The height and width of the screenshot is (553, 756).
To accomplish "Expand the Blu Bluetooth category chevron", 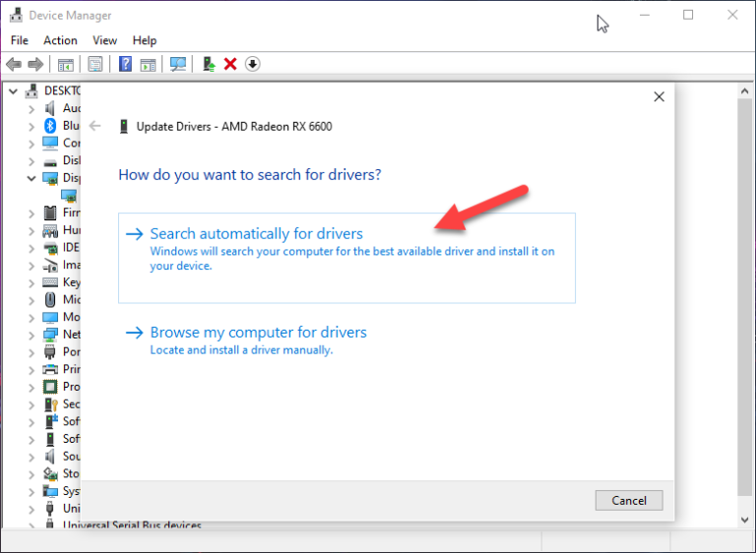I will pyautogui.click(x=31, y=126).
